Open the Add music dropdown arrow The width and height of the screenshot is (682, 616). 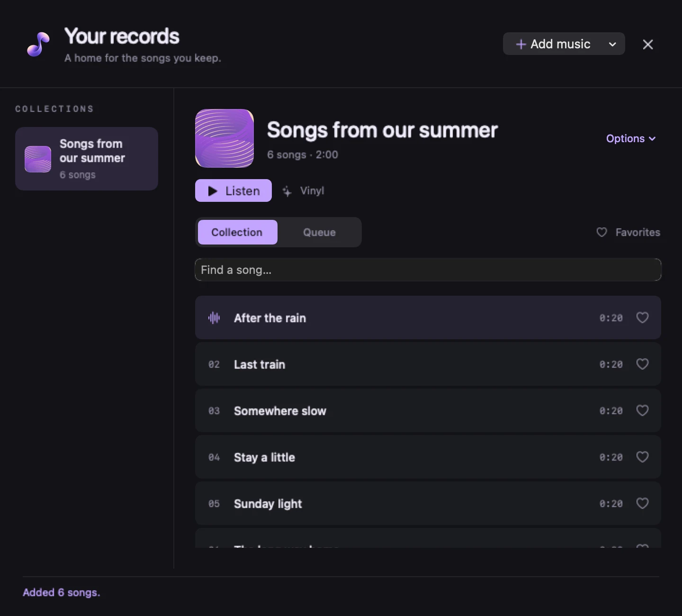coord(612,44)
